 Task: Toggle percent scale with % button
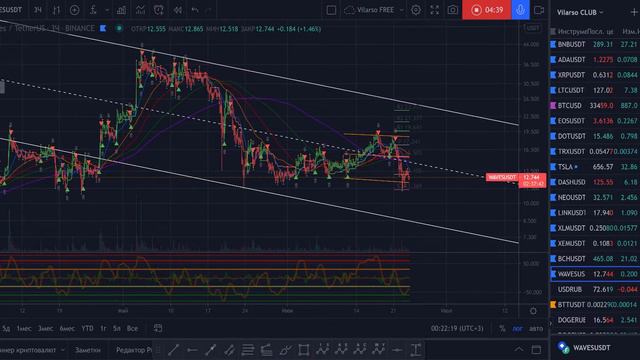[502, 328]
